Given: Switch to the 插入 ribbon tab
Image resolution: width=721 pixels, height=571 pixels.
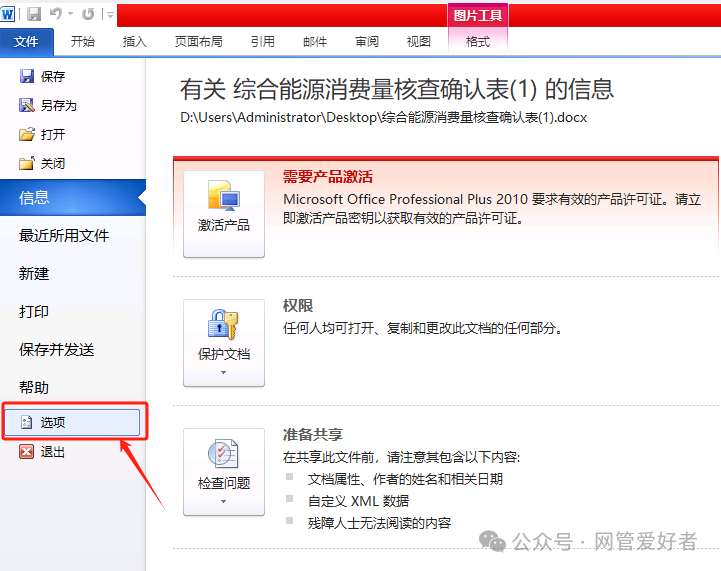Looking at the screenshot, I should click(135, 42).
